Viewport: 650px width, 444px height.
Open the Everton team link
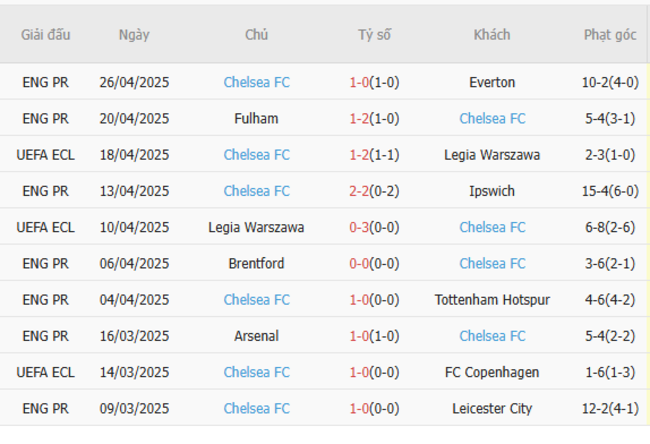pyautogui.click(x=492, y=83)
